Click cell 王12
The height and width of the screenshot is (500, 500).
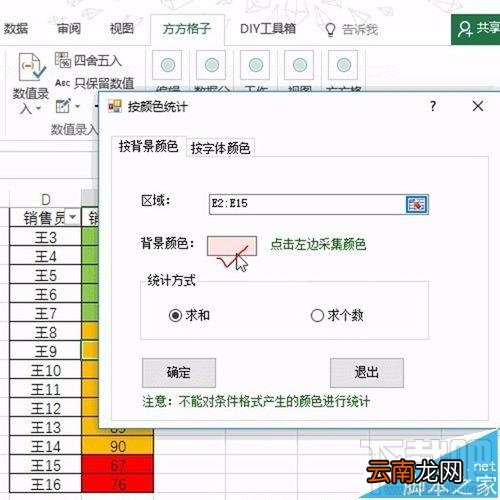(46, 408)
